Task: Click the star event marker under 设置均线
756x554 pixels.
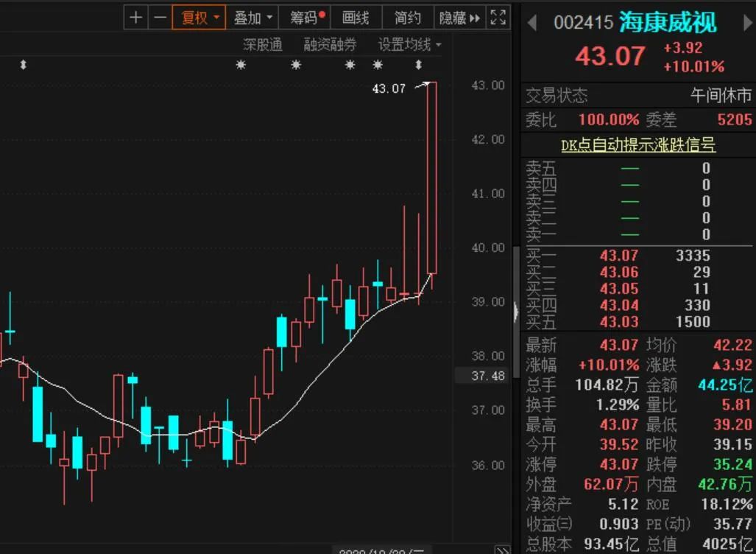Action: (378, 65)
